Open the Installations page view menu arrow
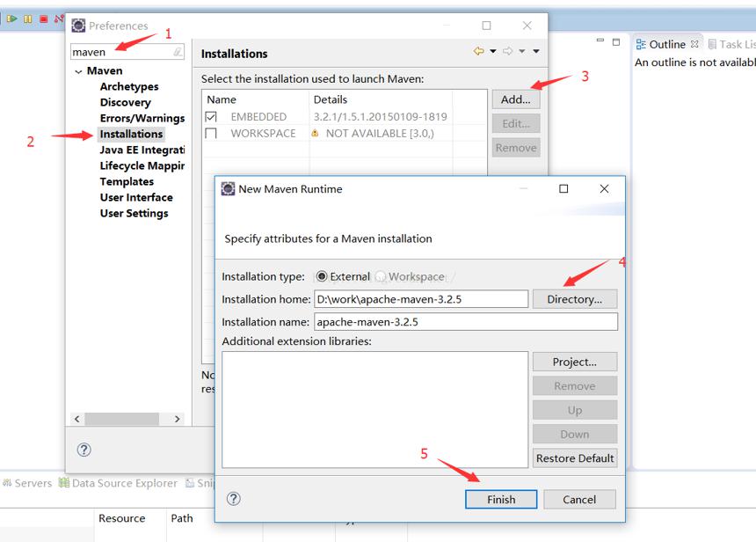The height and width of the screenshot is (542, 756). coord(536,51)
